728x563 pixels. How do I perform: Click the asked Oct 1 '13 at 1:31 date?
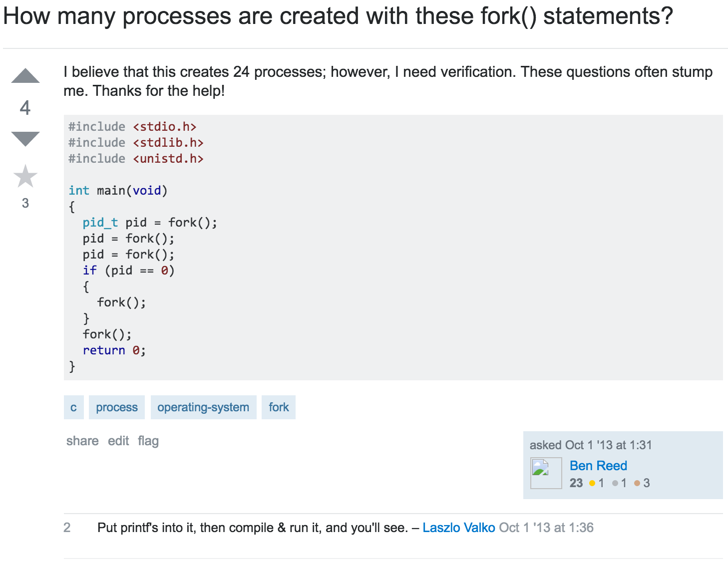[x=591, y=445]
